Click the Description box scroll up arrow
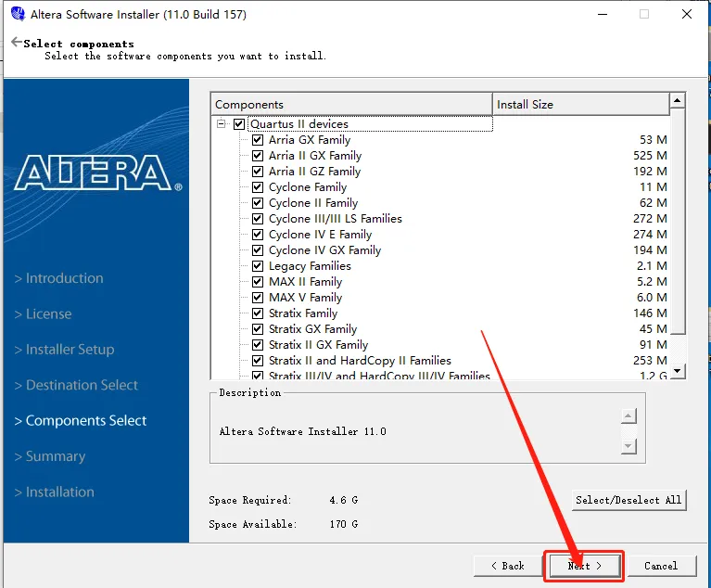 point(628,415)
